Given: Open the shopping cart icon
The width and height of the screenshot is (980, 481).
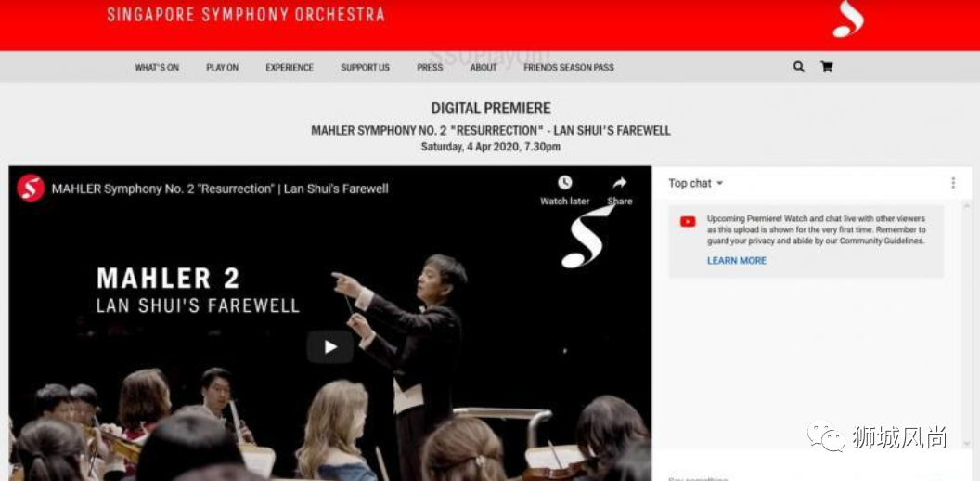Looking at the screenshot, I should (826, 67).
